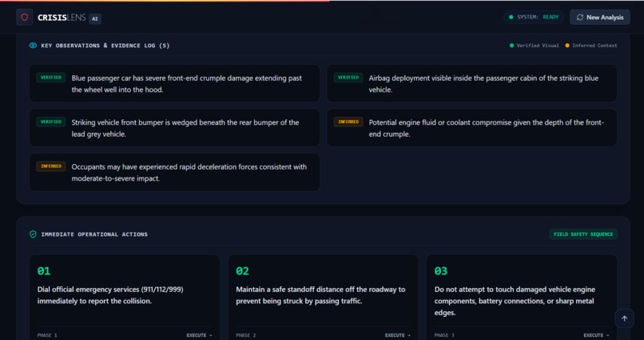Click the top page loading progress bar
The height and width of the screenshot is (340, 644).
[x=165, y=1]
